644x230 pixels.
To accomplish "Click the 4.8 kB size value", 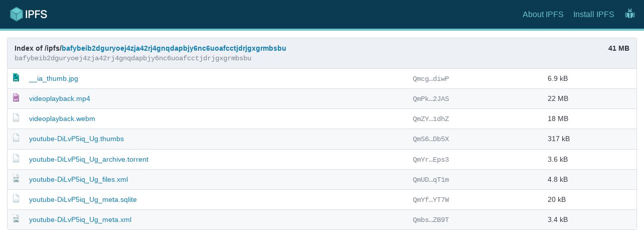I will 558,179.
